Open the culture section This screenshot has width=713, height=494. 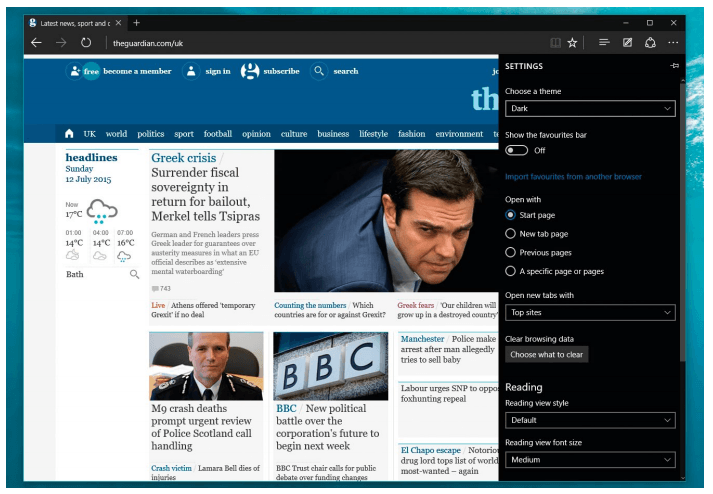[x=294, y=134]
